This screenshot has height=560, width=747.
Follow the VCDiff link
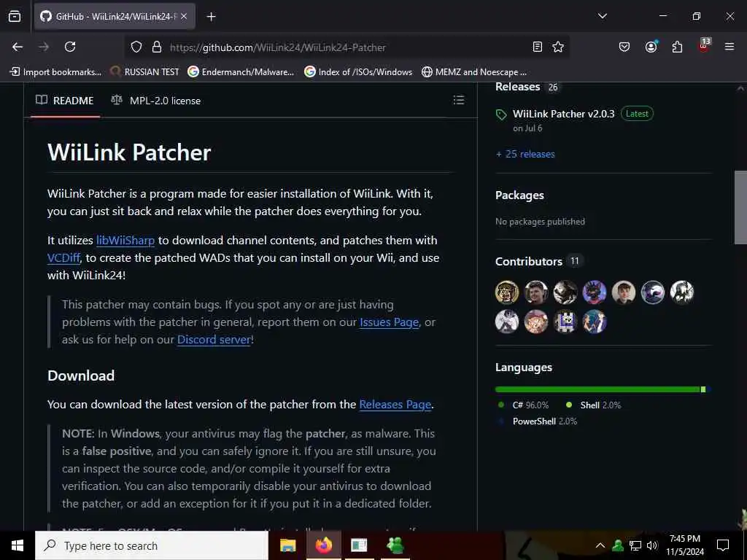click(63, 258)
